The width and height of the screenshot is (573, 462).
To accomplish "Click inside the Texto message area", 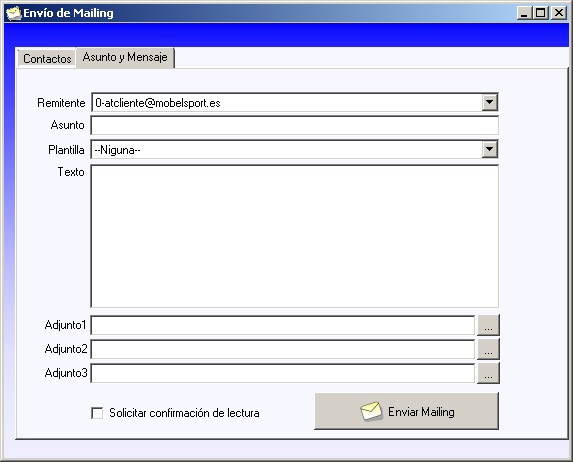I will pyautogui.click(x=295, y=236).
